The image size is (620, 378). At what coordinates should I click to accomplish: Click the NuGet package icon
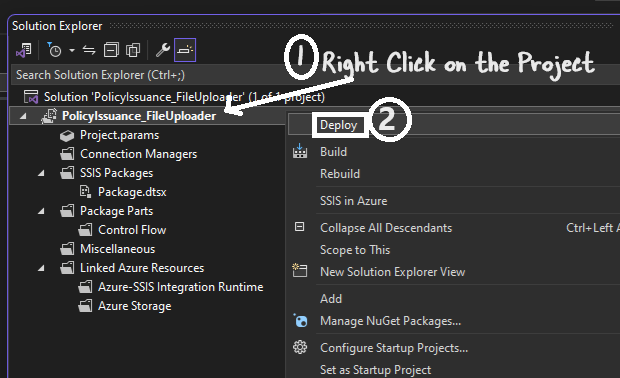[300, 320]
